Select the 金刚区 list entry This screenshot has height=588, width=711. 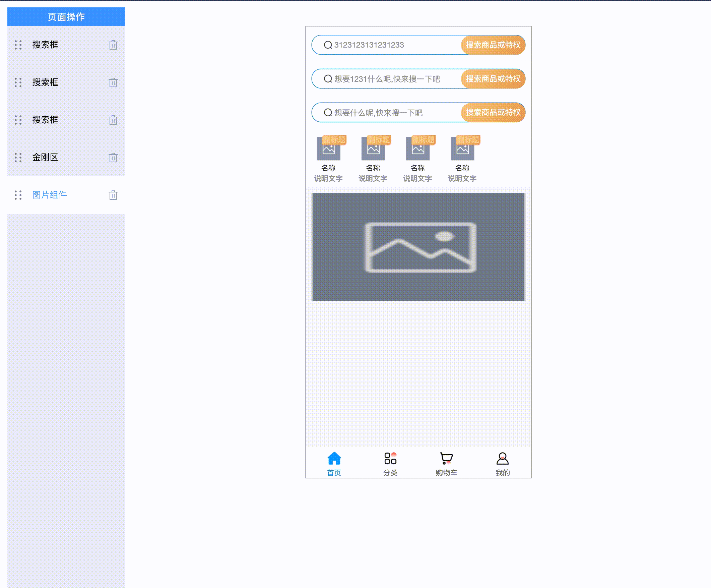pyautogui.click(x=45, y=158)
